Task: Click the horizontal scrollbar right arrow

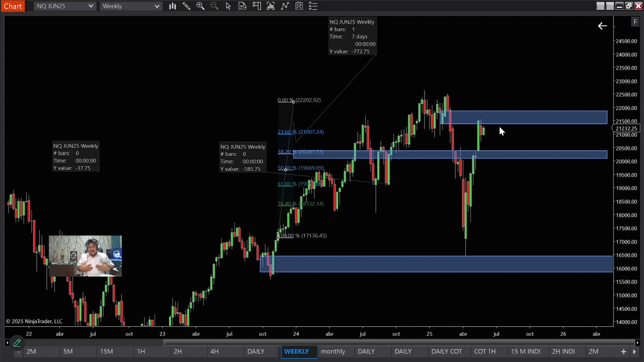Action: point(638,343)
